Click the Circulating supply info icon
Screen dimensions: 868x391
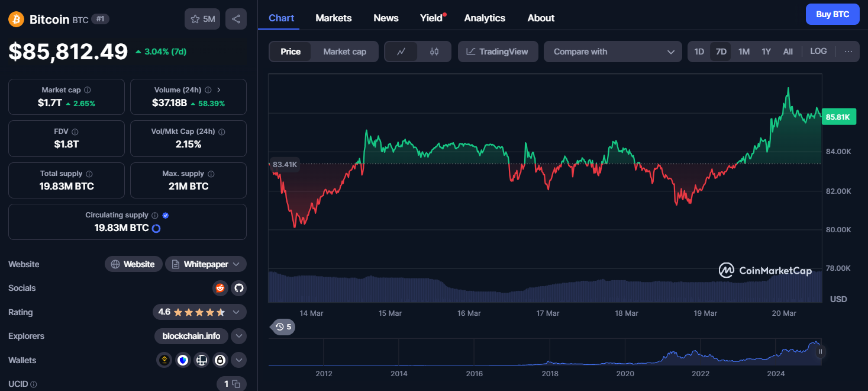coord(154,216)
